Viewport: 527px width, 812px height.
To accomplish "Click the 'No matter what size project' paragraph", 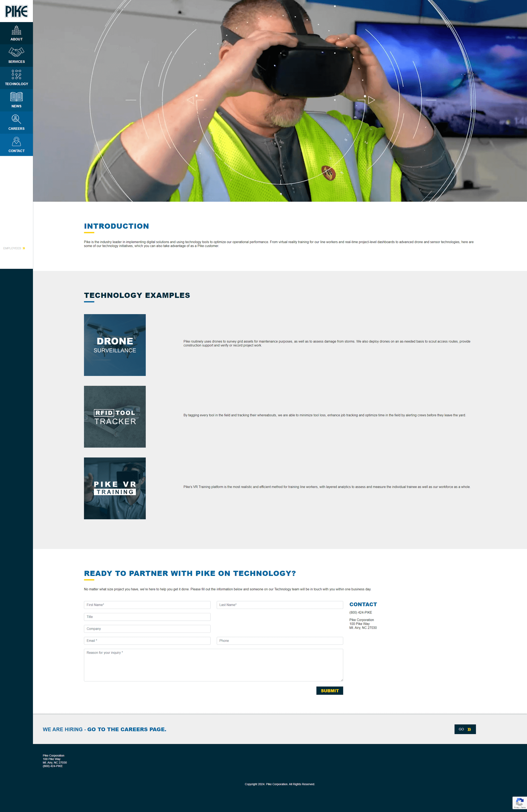I will tap(227, 589).
